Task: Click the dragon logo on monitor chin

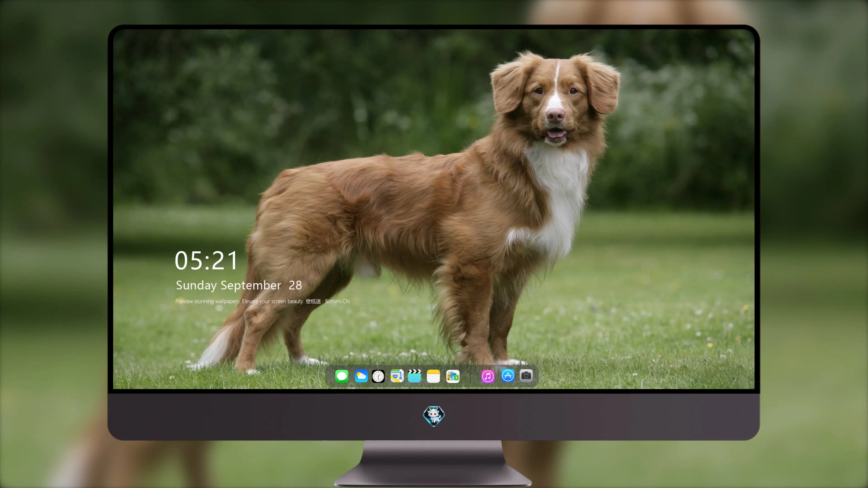Action: pyautogui.click(x=434, y=416)
